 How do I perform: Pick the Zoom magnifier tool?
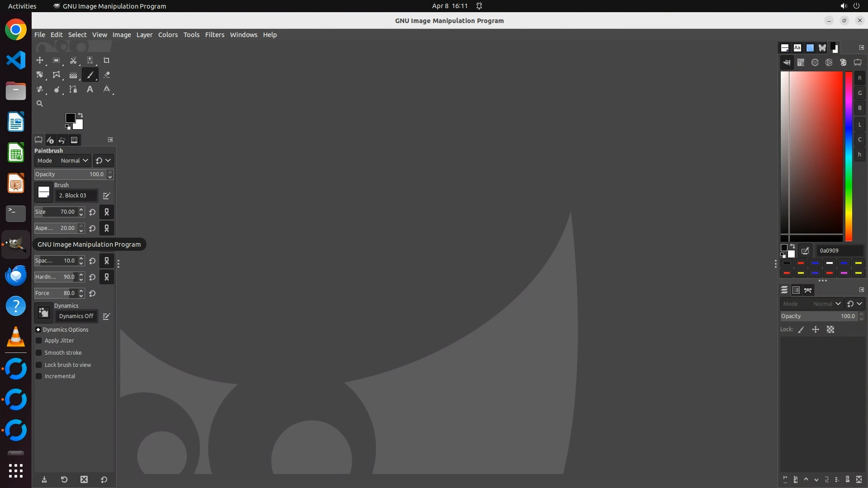click(x=40, y=104)
